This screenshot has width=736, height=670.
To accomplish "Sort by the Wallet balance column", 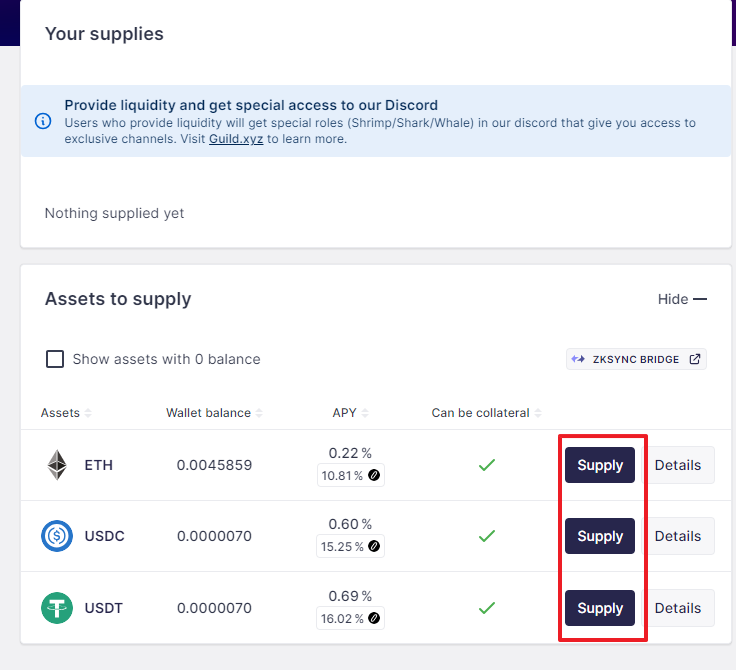I will click(x=214, y=413).
